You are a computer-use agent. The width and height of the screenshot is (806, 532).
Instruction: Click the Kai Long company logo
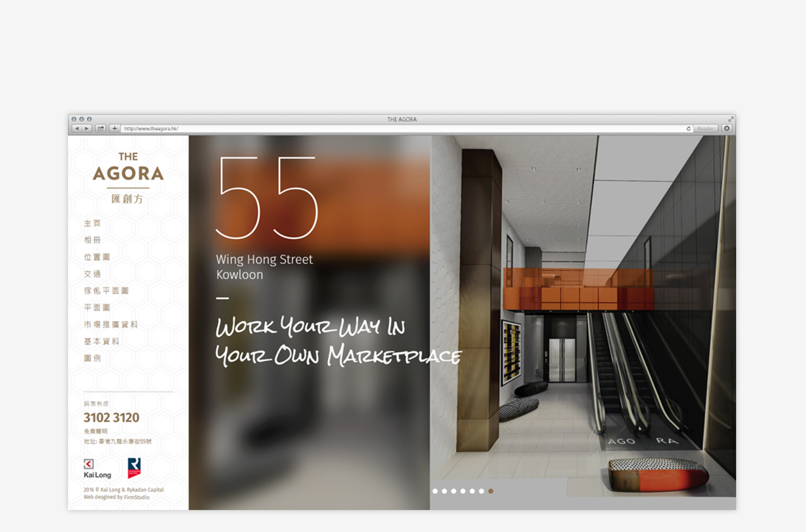click(97, 468)
